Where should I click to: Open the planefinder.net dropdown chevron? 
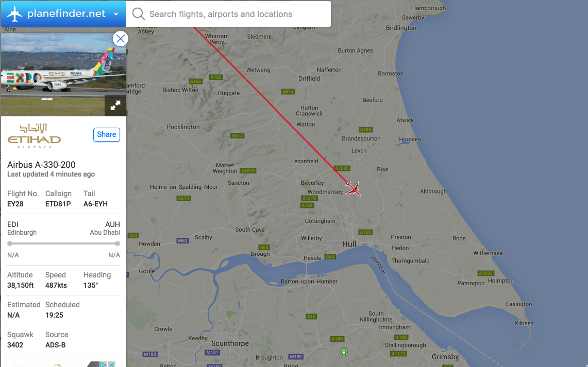pyautogui.click(x=116, y=14)
